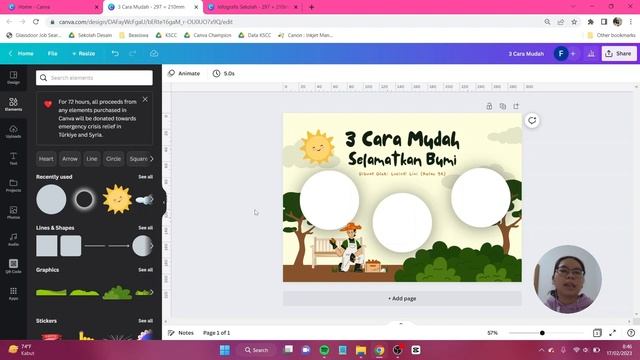This screenshot has width=640, height=360.
Task: Open a new browser tab
Action: (311, 7)
